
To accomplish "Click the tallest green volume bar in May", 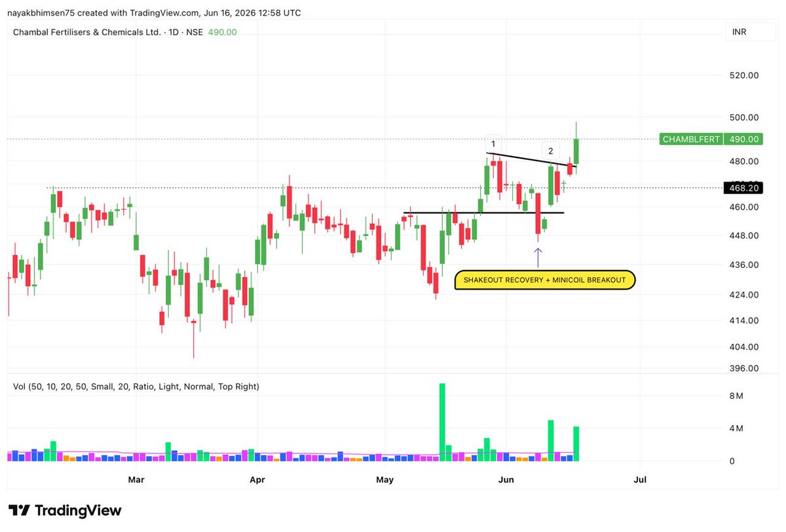I will (x=442, y=422).
